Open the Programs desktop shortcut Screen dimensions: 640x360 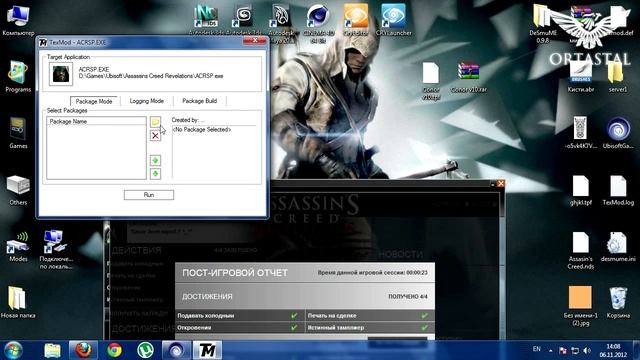click(x=18, y=77)
